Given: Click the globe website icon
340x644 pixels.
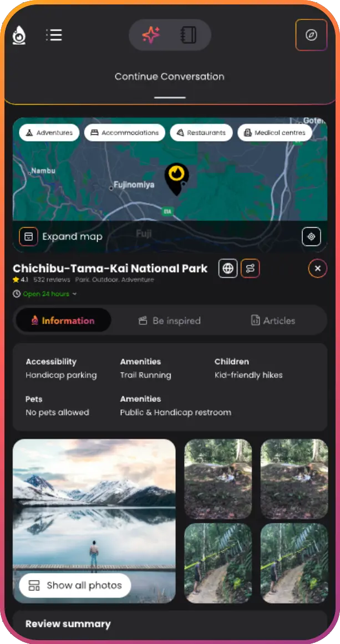Looking at the screenshot, I should 228,269.
